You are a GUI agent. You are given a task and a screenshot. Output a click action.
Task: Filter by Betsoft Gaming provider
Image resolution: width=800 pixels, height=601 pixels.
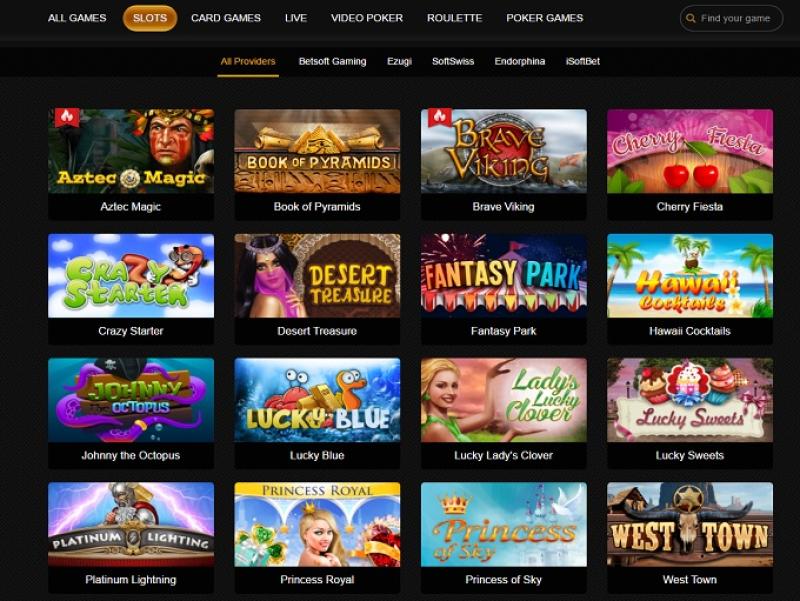click(332, 61)
